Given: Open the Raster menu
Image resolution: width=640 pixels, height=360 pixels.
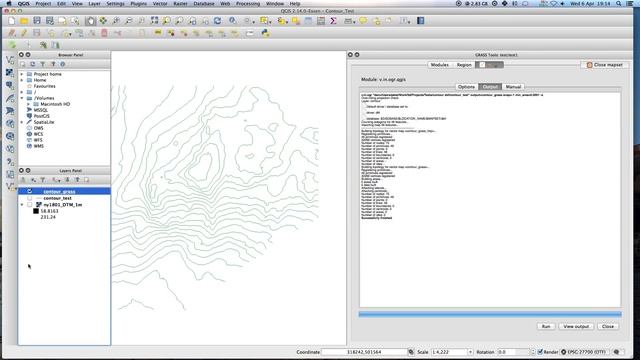Looking at the screenshot, I should (x=180, y=3).
